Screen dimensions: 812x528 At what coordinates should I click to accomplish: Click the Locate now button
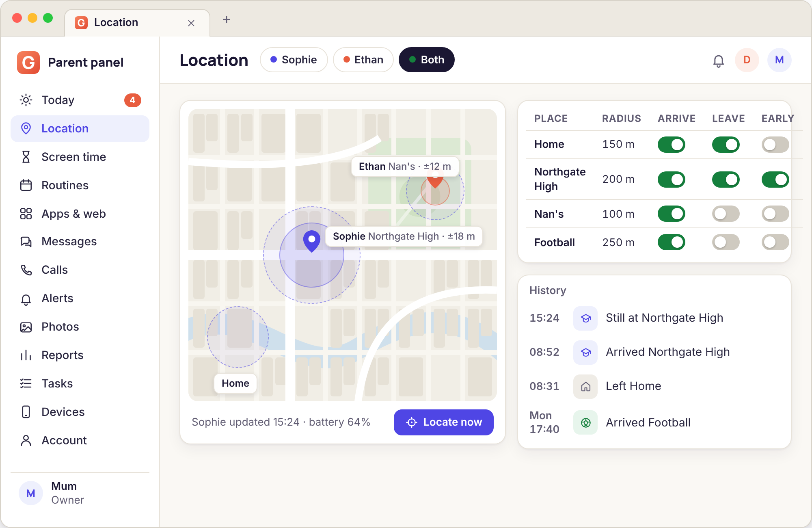(x=444, y=422)
